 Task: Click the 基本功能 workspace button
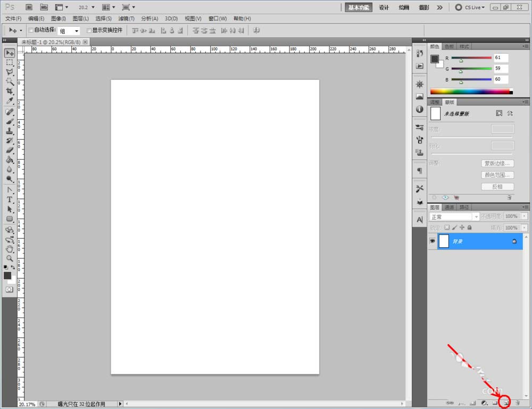(359, 7)
